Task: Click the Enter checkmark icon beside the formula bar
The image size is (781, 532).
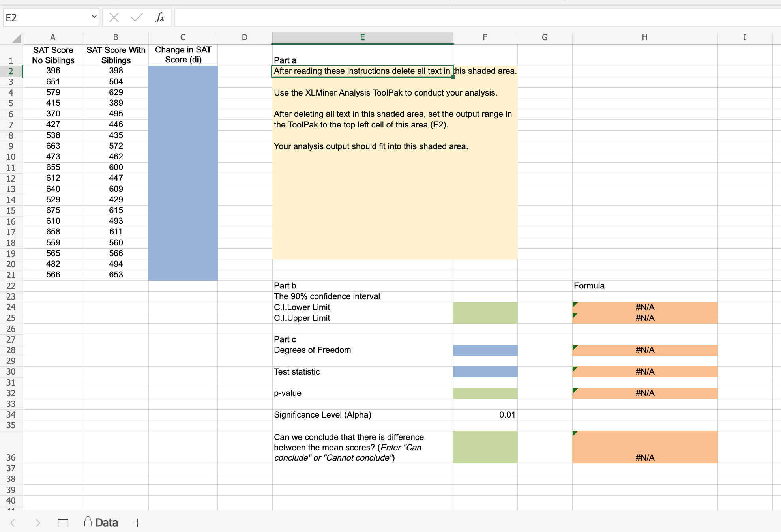Action: 136,17
